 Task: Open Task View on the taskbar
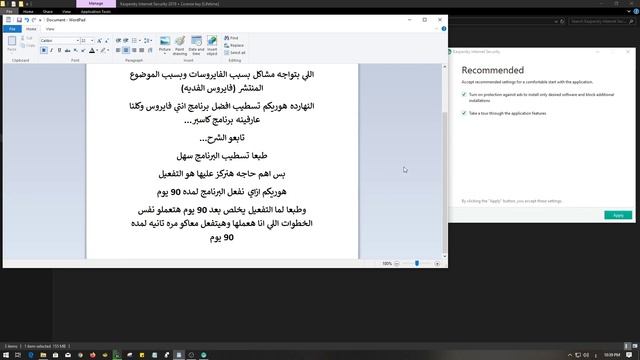(x=18, y=355)
